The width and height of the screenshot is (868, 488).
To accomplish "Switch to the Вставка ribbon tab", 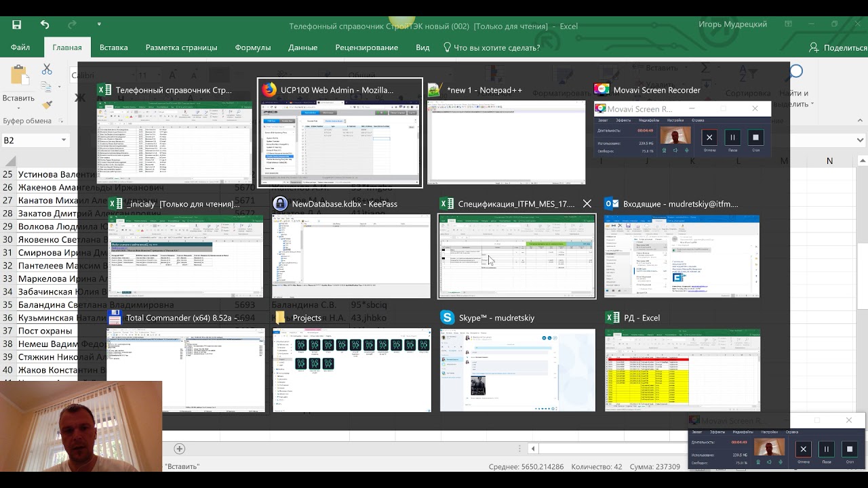I will click(x=113, y=47).
